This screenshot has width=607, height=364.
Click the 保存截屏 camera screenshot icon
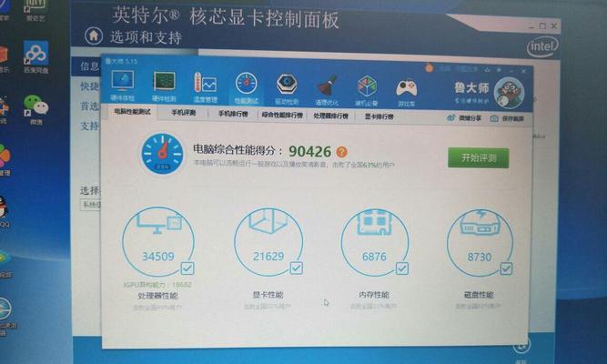494,118
